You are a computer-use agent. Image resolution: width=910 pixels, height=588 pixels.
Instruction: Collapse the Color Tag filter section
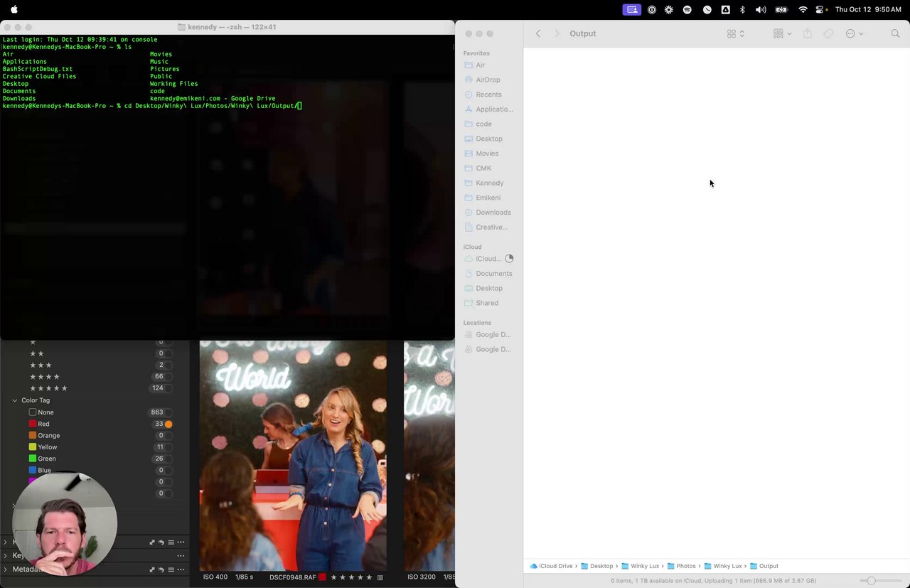click(x=15, y=400)
